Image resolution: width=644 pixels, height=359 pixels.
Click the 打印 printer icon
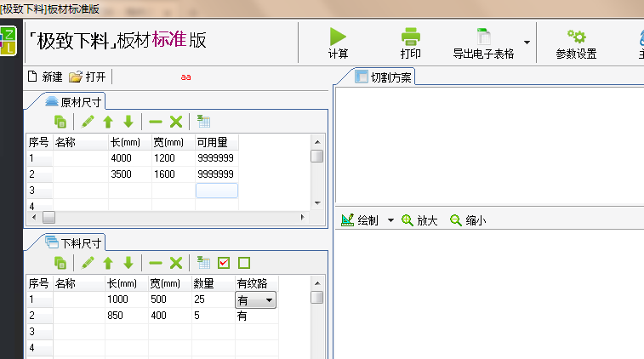coord(410,37)
